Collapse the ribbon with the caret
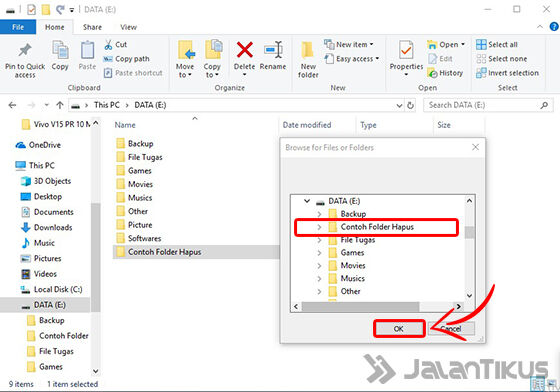 pyautogui.click(x=540, y=26)
